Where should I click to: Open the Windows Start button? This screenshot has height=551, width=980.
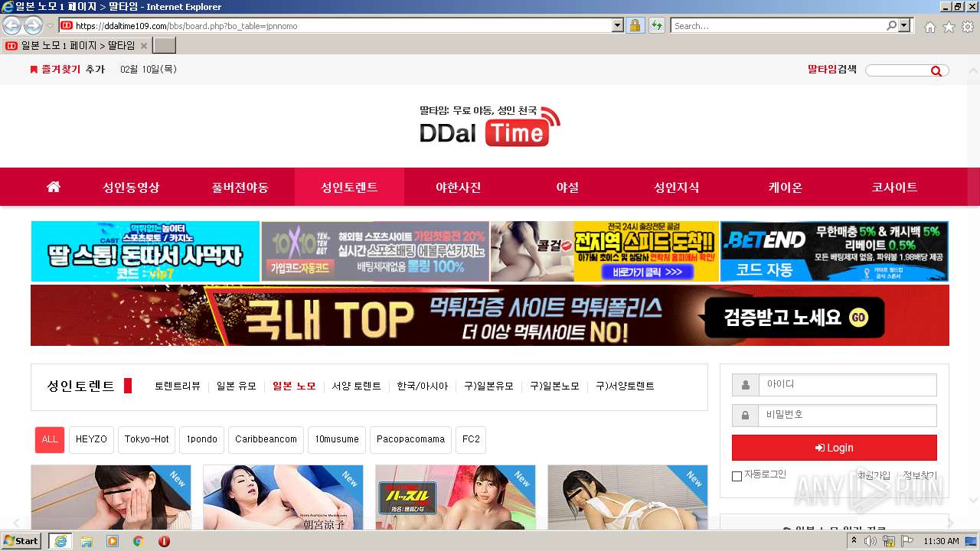point(21,541)
